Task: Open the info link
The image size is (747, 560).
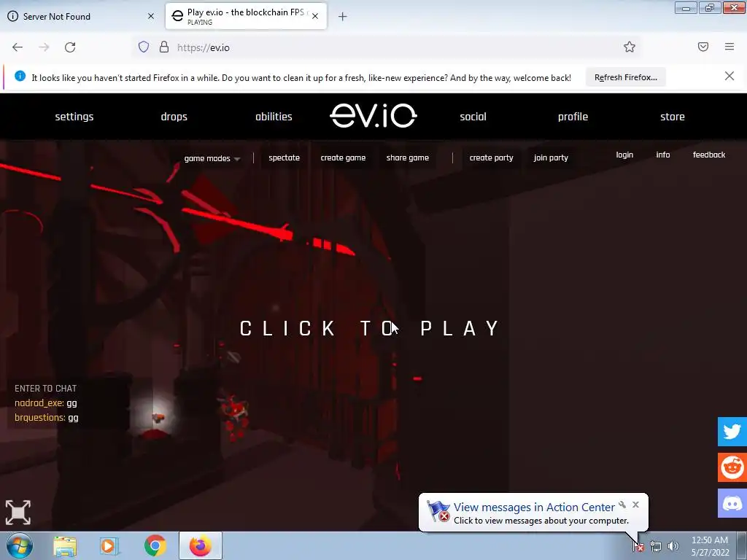Action: point(662,155)
